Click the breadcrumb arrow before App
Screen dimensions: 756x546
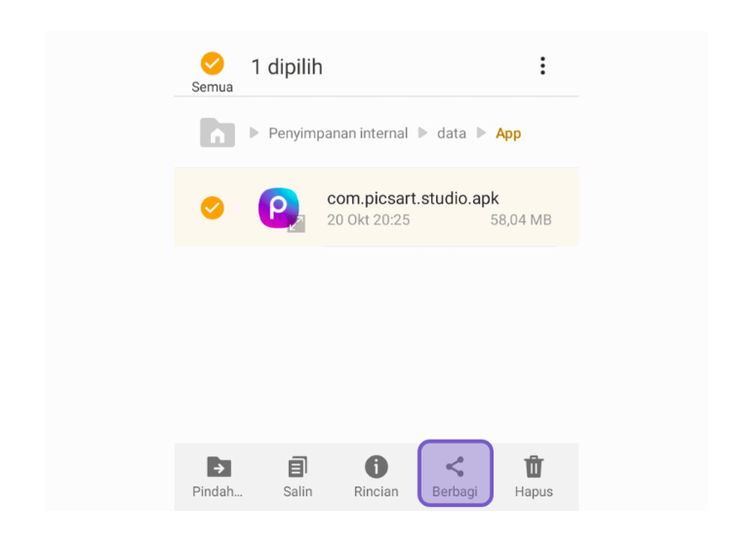(x=481, y=133)
